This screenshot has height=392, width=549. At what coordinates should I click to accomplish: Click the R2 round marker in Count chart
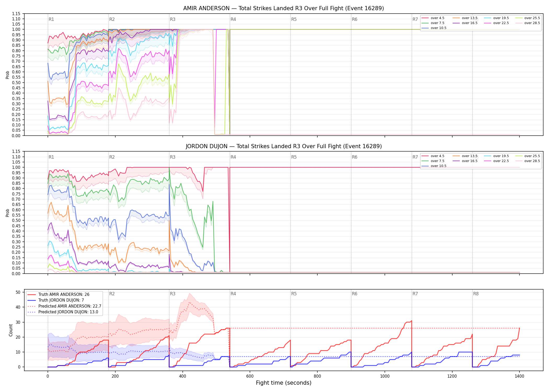tap(112, 294)
